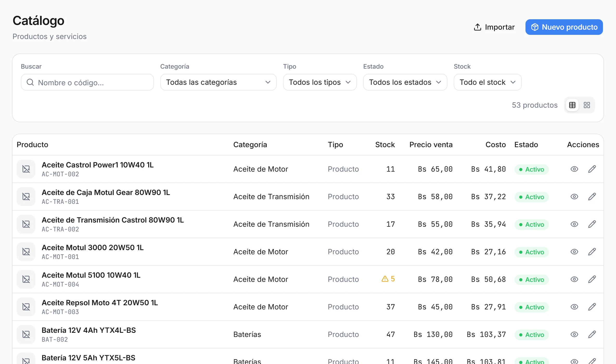Viewport: 616px width, 364px height.
Task: Select product code AC-MOT-002
Action: (x=60, y=174)
